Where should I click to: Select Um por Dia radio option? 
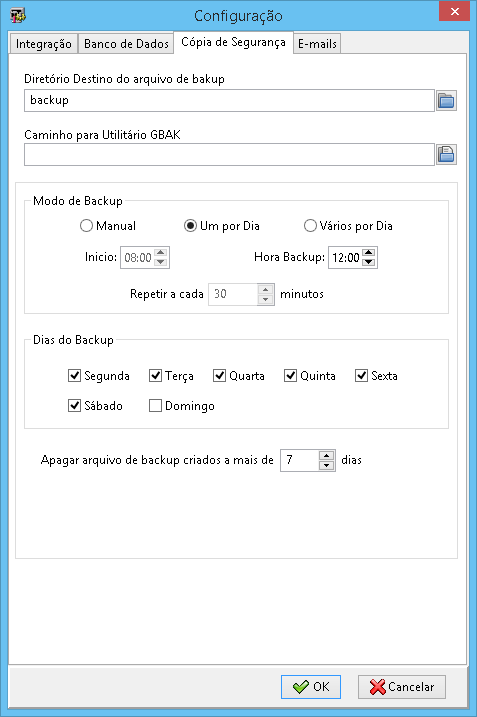tap(222, 226)
